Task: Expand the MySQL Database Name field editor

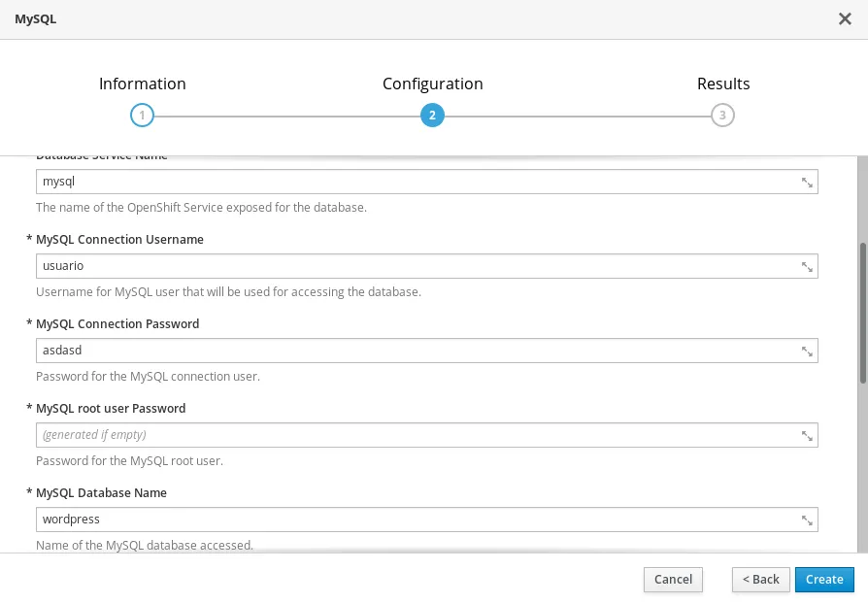Action: coord(806,520)
